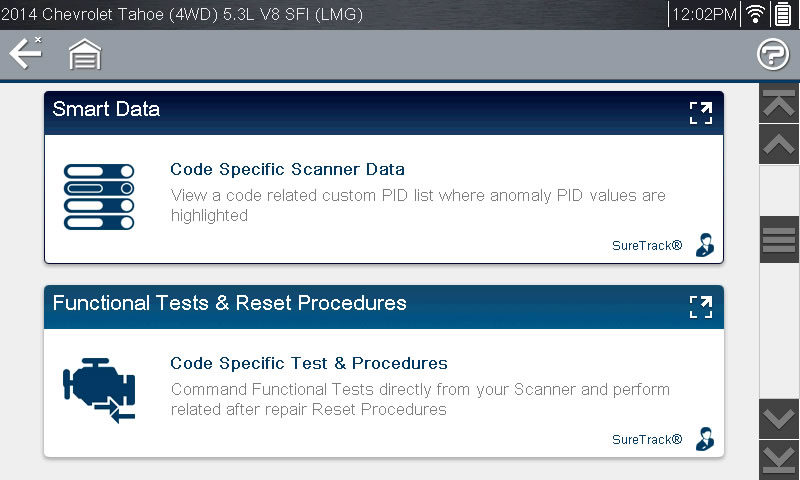Click the PID list data icon

[x=99, y=196]
